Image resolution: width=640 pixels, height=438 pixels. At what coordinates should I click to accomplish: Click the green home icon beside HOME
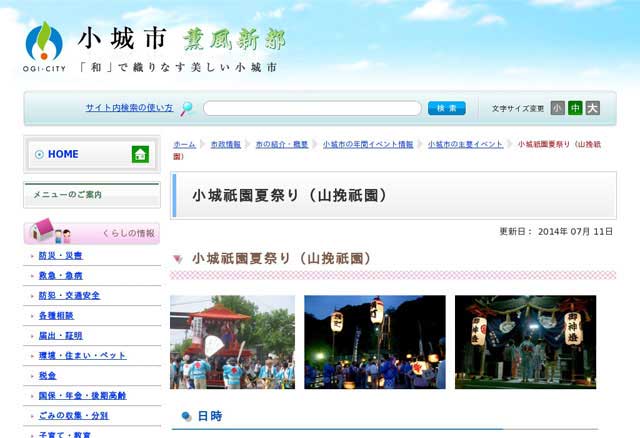tap(140, 154)
